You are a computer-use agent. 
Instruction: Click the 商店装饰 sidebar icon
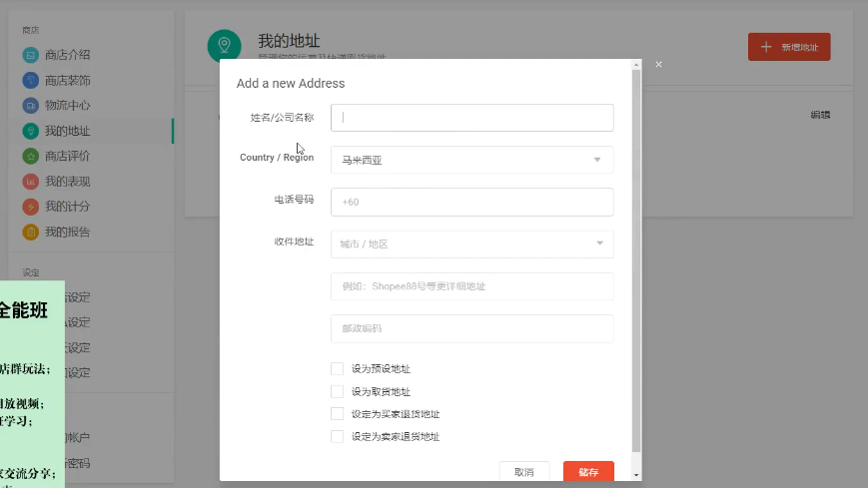[x=30, y=80]
